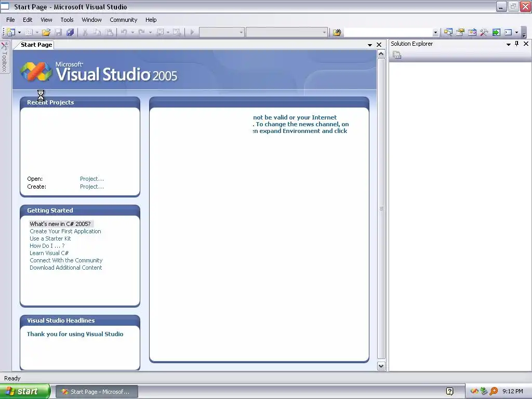Click the Find text input field
Image resolution: width=532 pixels, height=399 pixels.
pyautogui.click(x=388, y=33)
